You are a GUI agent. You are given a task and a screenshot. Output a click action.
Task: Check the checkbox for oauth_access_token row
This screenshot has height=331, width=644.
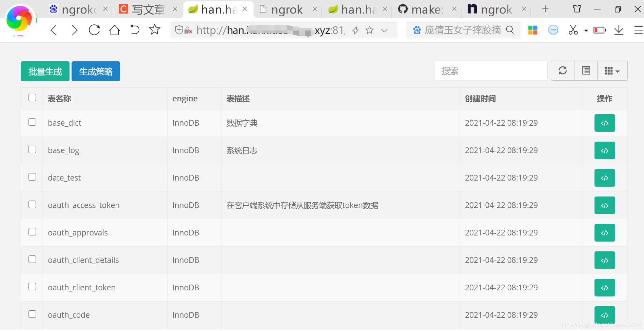[x=32, y=204]
